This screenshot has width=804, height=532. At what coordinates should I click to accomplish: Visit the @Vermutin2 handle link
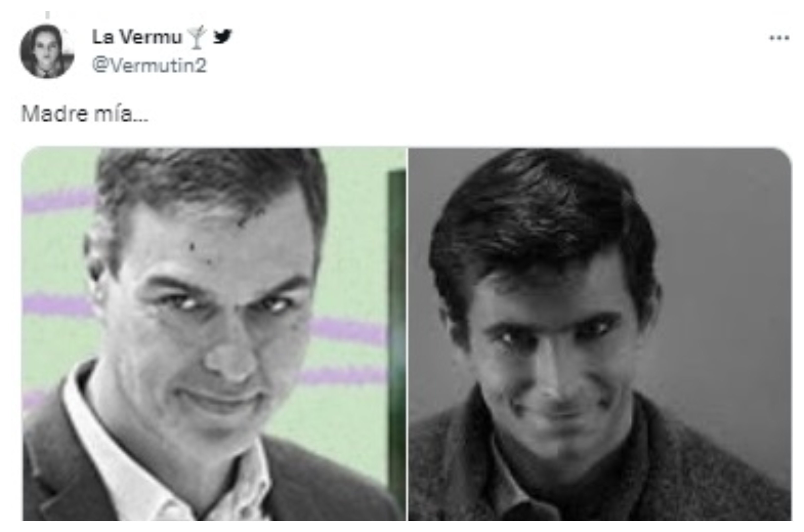tap(149, 65)
